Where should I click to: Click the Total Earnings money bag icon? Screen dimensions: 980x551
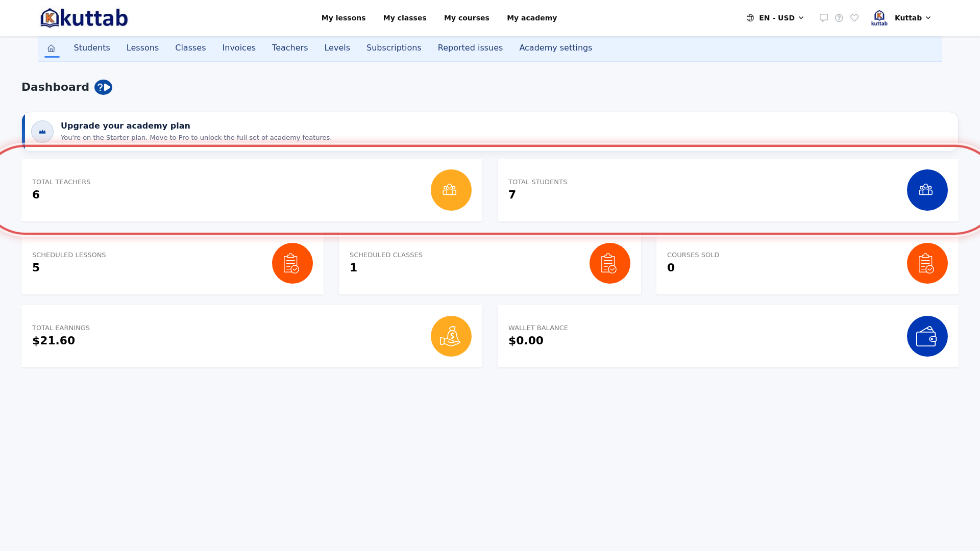pyautogui.click(x=451, y=336)
